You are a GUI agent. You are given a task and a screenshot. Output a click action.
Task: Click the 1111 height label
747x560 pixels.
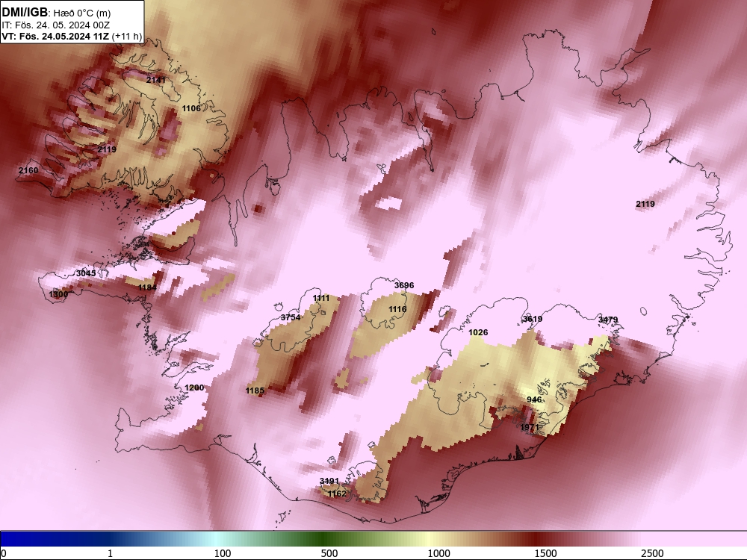321,298
